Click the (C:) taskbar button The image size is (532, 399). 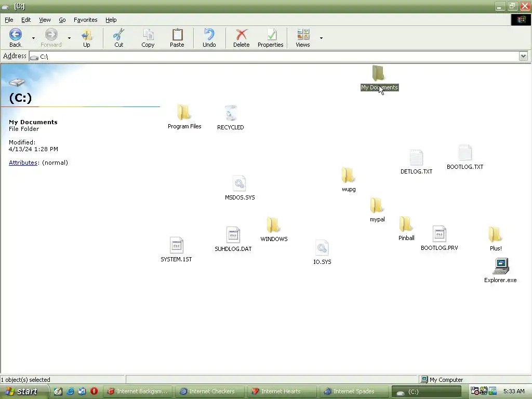click(x=426, y=392)
